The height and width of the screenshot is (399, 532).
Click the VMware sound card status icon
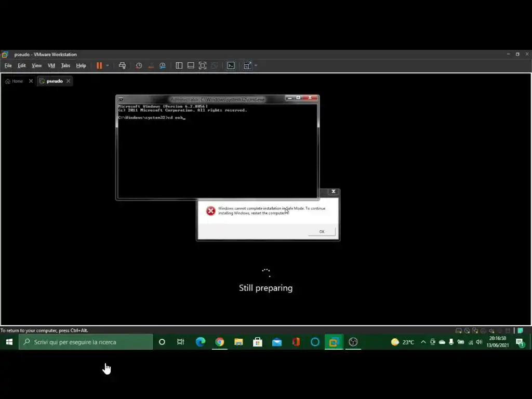tap(491, 330)
